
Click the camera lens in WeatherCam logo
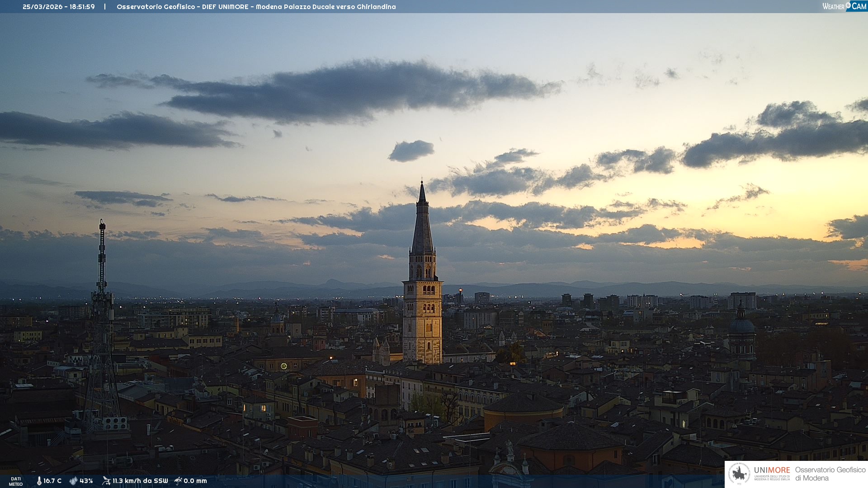(848, 5)
